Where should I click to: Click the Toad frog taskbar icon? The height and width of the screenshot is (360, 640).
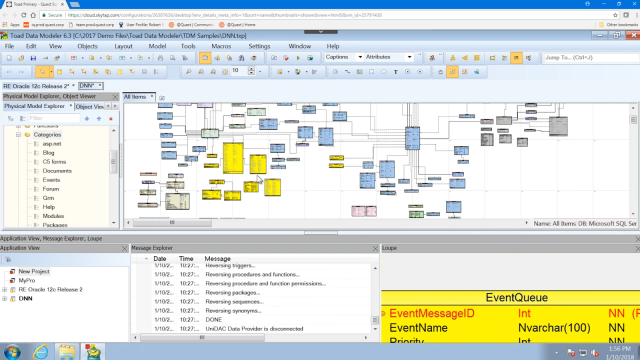pyautogui.click(x=93, y=352)
